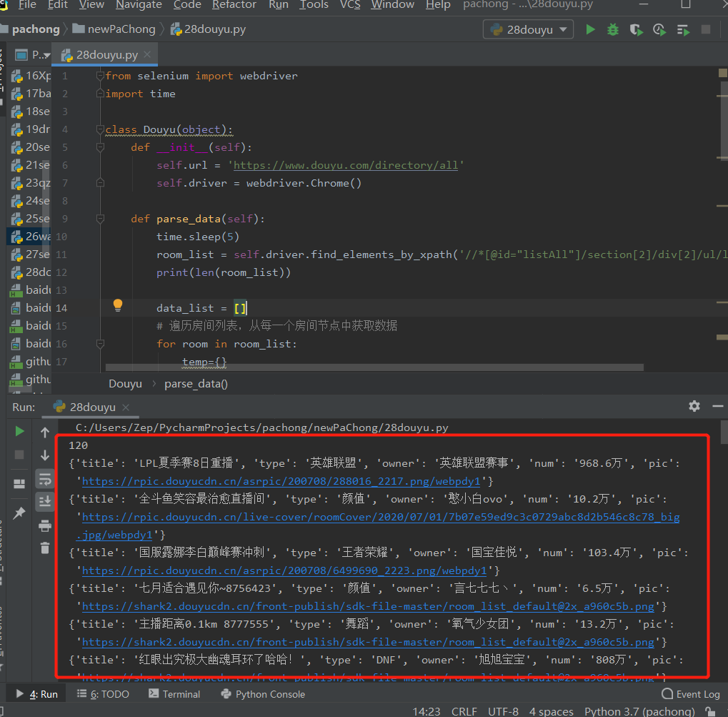The width and height of the screenshot is (728, 717).
Task: Click Douyu in the editor breadcrumb
Action: (x=125, y=384)
